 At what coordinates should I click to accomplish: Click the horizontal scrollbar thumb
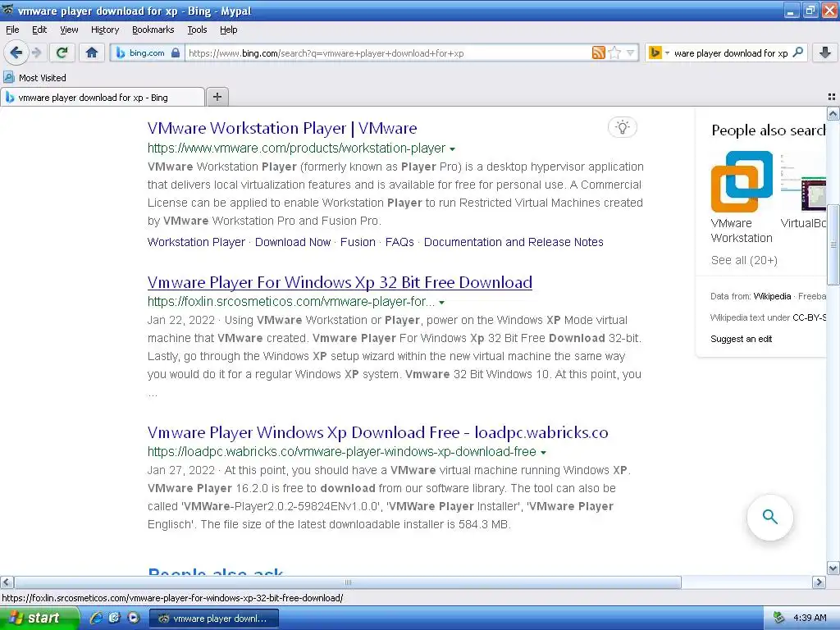click(x=348, y=582)
